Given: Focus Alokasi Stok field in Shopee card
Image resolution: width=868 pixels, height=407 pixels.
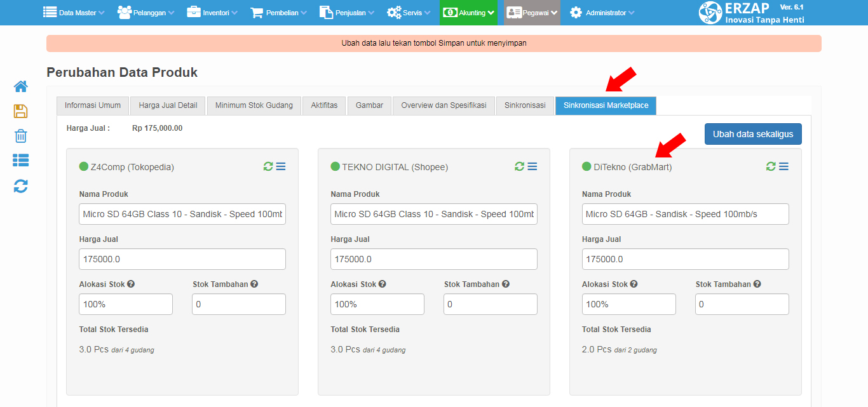Looking at the screenshot, I should [x=377, y=304].
